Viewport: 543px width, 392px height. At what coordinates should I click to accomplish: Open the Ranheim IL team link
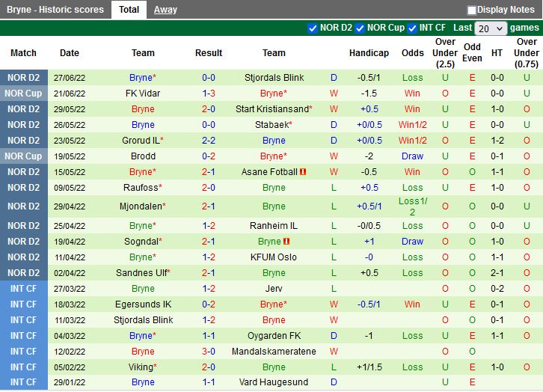tap(273, 226)
